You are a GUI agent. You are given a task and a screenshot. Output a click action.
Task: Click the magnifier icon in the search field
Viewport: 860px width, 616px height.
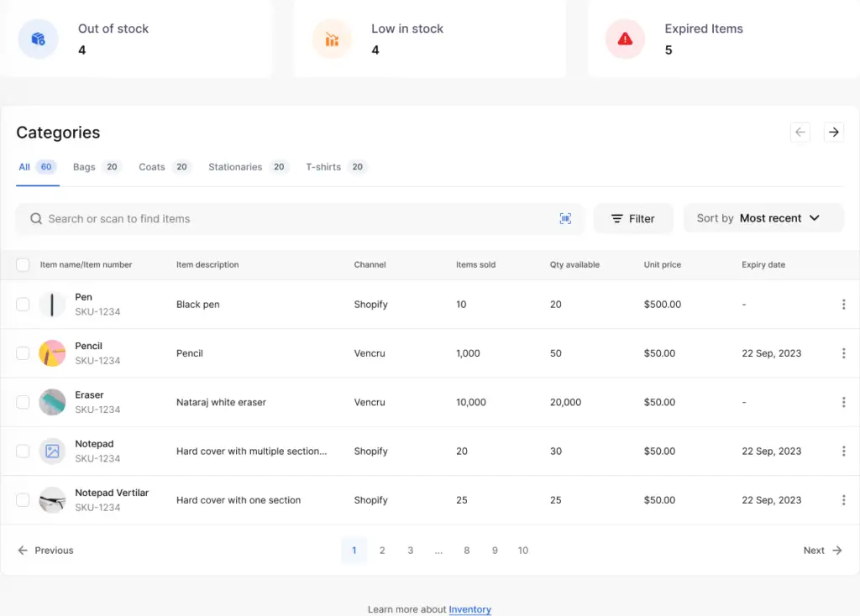[35, 218]
